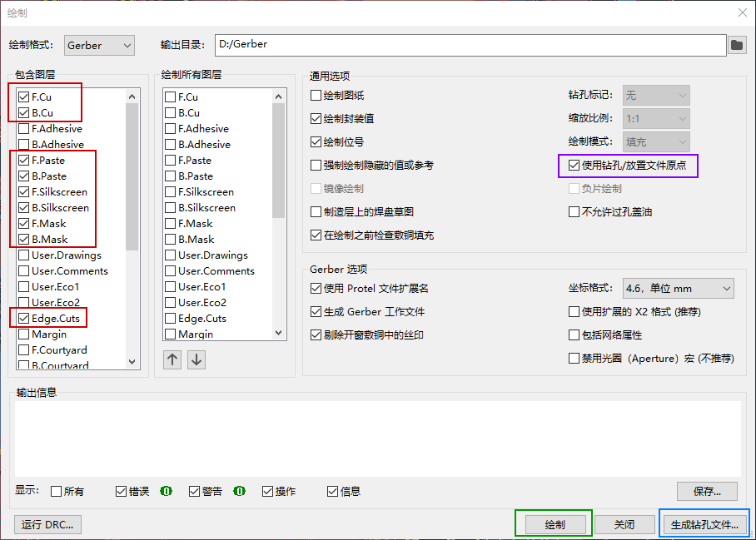Enable User.Drawings in included layers
Screen dimensions: 756x540
click(x=23, y=255)
